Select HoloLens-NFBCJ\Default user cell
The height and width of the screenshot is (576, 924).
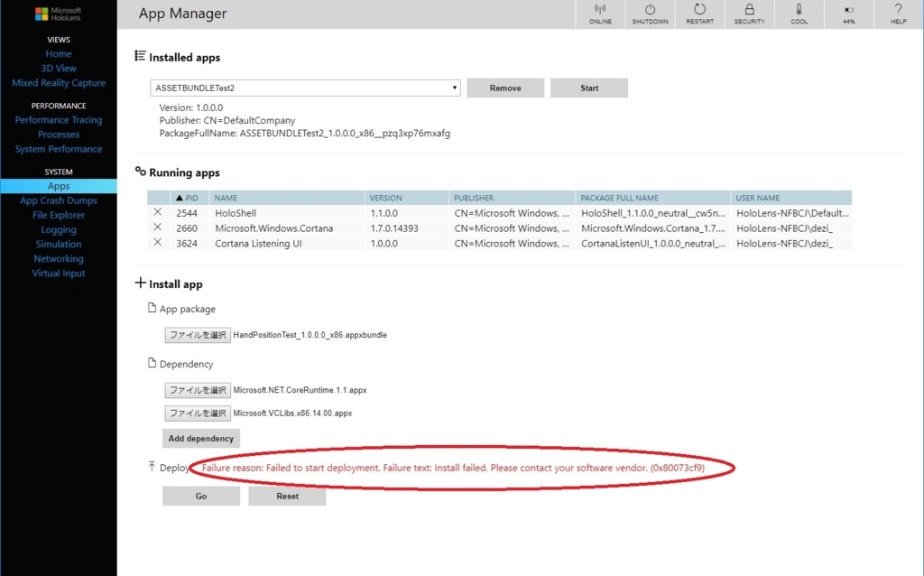tap(792, 213)
